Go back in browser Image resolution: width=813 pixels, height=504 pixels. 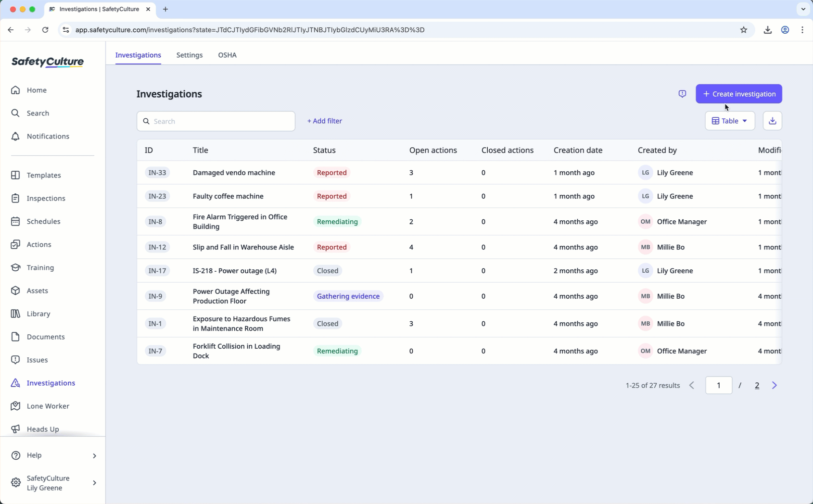click(x=11, y=30)
